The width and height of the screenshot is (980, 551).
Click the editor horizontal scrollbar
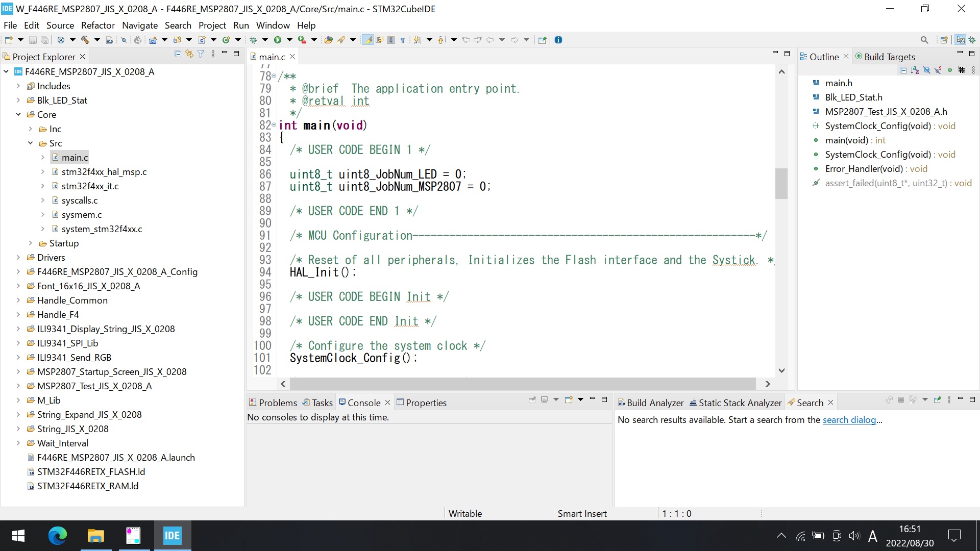(x=523, y=383)
